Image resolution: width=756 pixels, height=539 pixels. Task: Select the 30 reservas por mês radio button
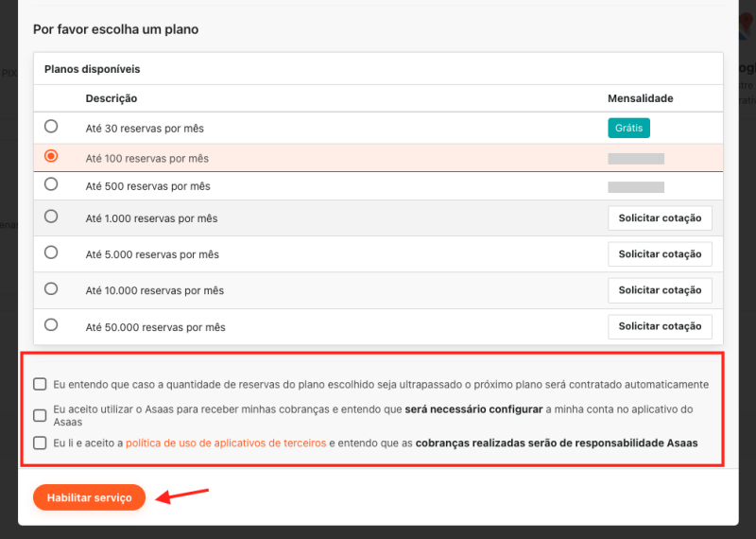[51, 127]
